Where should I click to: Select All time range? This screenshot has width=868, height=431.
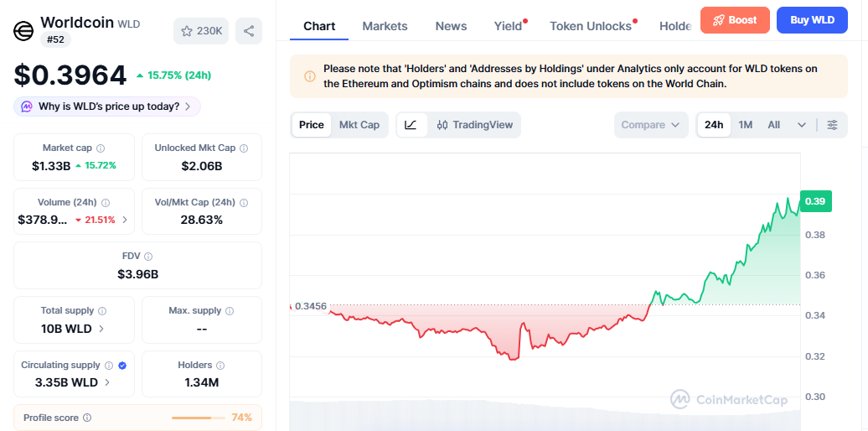click(774, 125)
